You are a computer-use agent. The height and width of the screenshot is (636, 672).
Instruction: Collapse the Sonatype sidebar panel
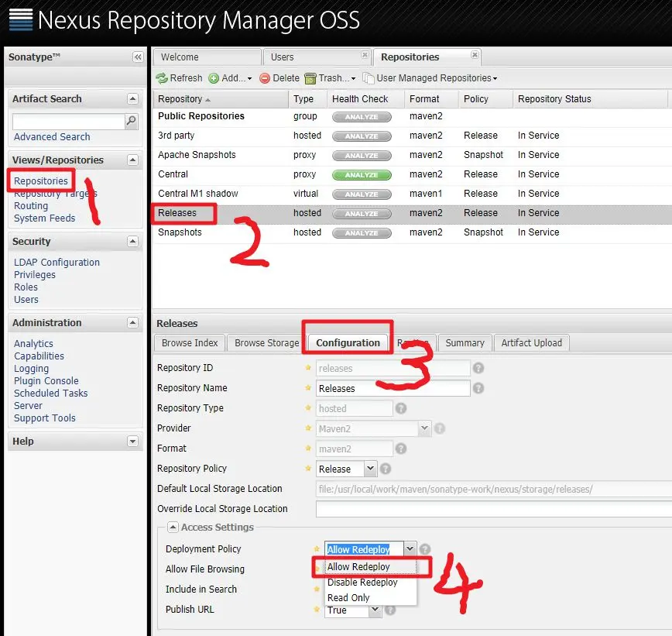138,57
